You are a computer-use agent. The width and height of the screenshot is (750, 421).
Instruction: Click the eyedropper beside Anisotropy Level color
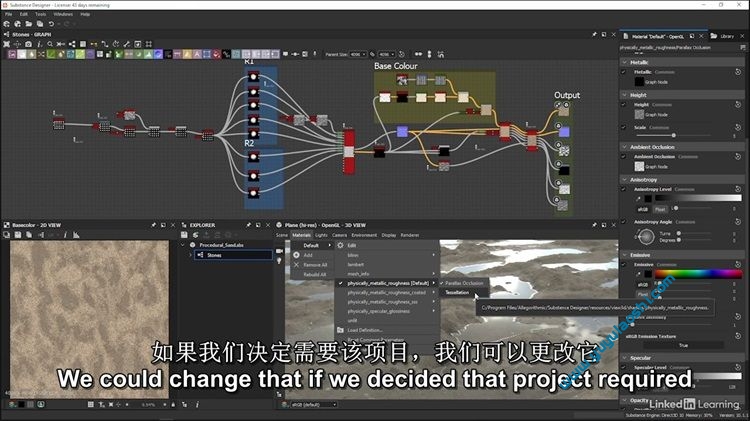click(x=638, y=198)
